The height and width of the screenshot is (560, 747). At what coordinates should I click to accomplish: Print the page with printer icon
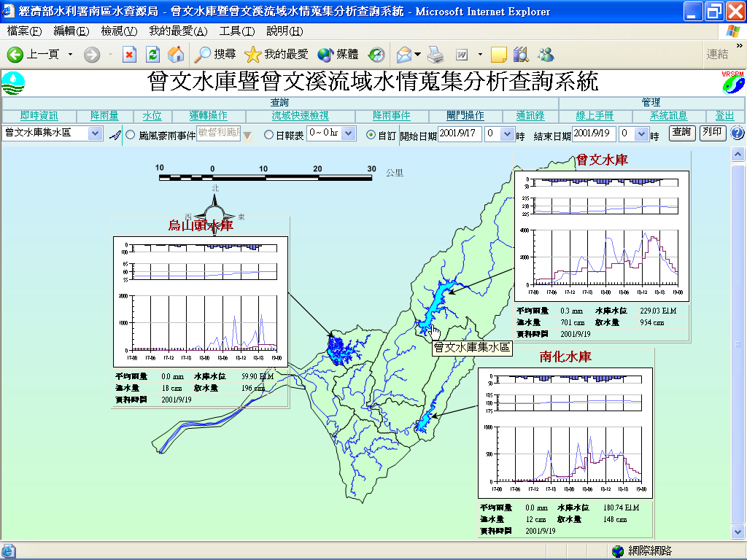436,55
